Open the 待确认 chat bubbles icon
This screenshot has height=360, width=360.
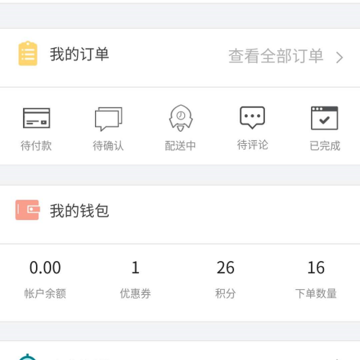click(x=108, y=119)
